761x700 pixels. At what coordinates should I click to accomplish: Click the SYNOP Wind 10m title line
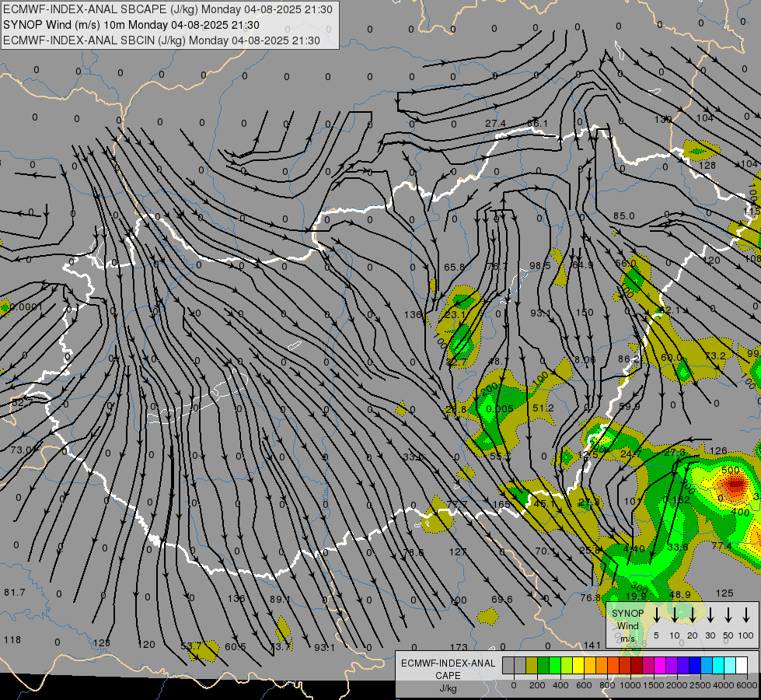coord(131,25)
